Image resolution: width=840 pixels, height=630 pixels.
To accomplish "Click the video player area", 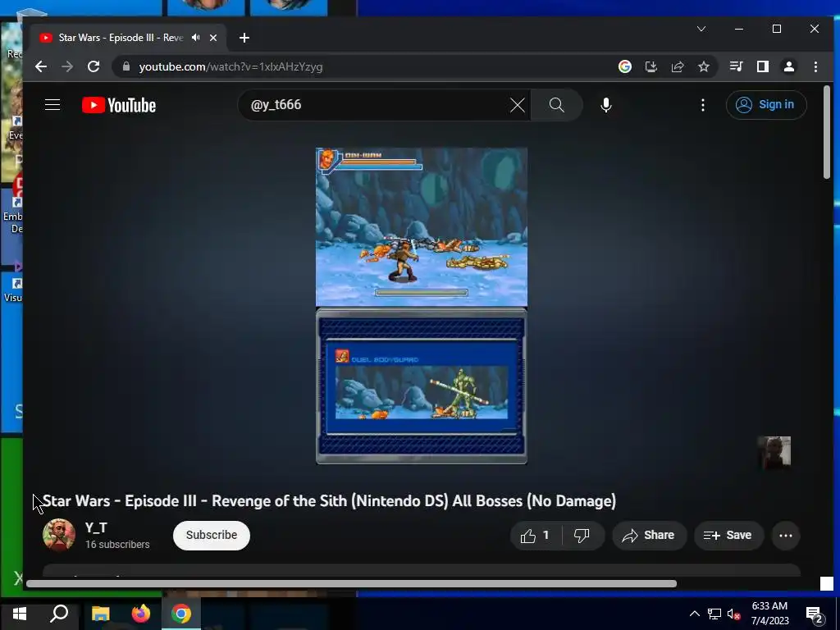I will click(x=422, y=305).
